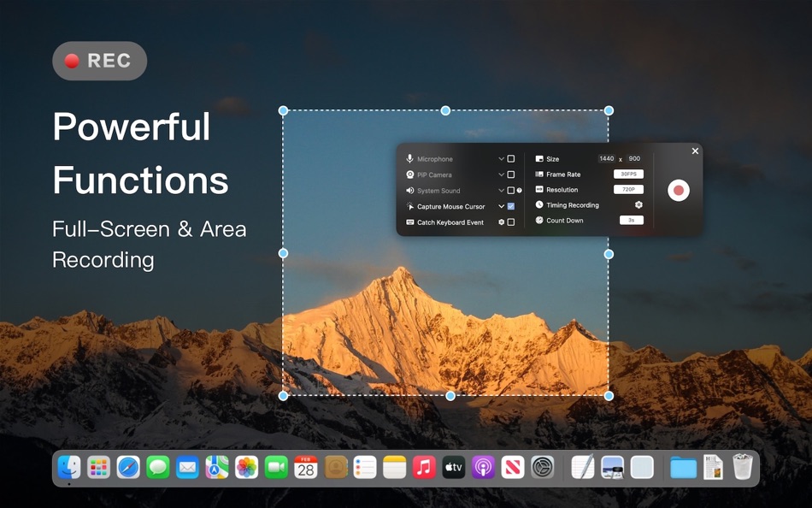Expand the Capture Mouse Cursor dropdown chevron
This screenshot has height=508, width=812.
[x=501, y=206]
